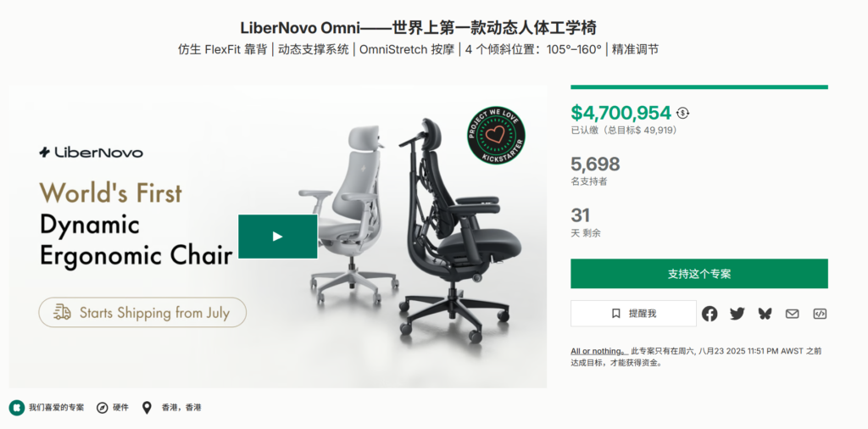Image resolution: width=868 pixels, height=429 pixels.
Task: Open the embed code icon
Action: click(820, 314)
